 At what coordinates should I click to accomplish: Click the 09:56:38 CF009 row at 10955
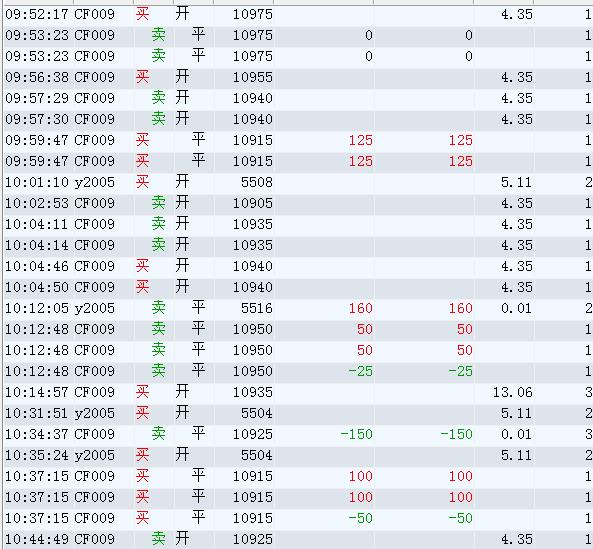coord(298,78)
